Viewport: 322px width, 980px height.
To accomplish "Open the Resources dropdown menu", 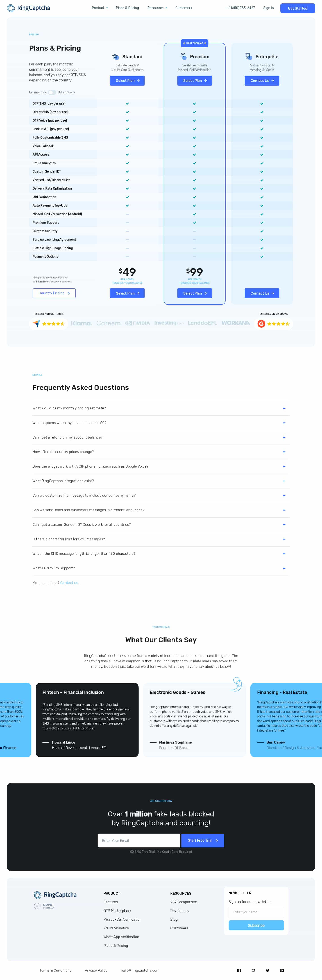I will (157, 8).
